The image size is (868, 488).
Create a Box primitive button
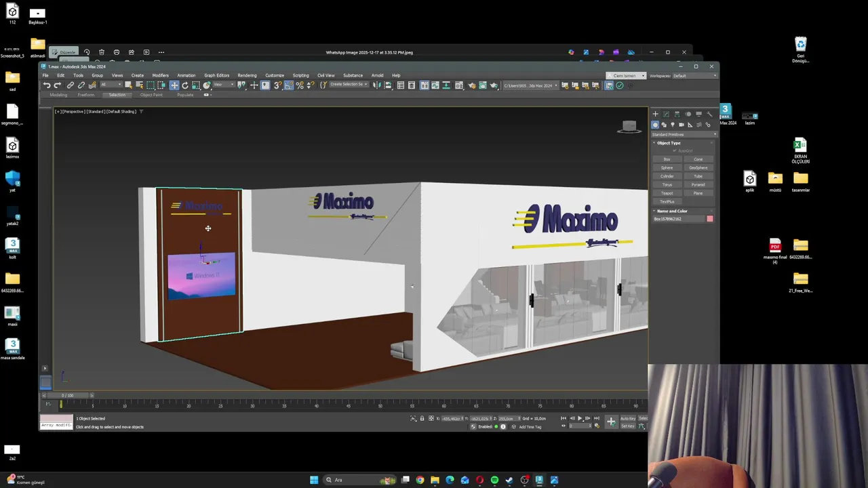click(x=667, y=159)
